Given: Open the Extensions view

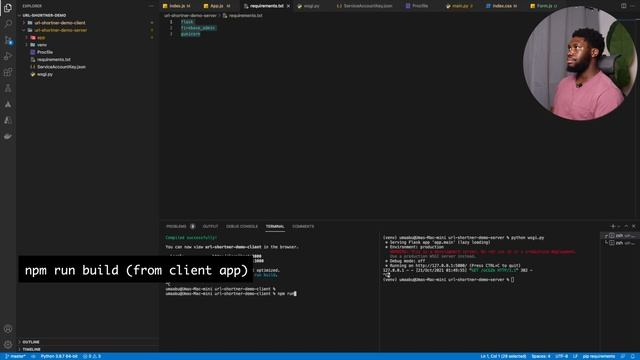Looking at the screenshot, I should click(8, 72).
